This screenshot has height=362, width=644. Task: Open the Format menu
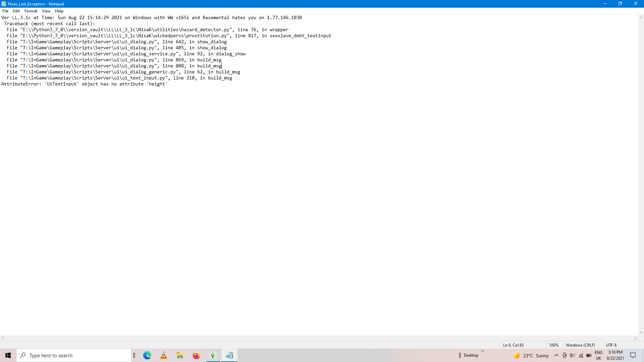point(31,11)
